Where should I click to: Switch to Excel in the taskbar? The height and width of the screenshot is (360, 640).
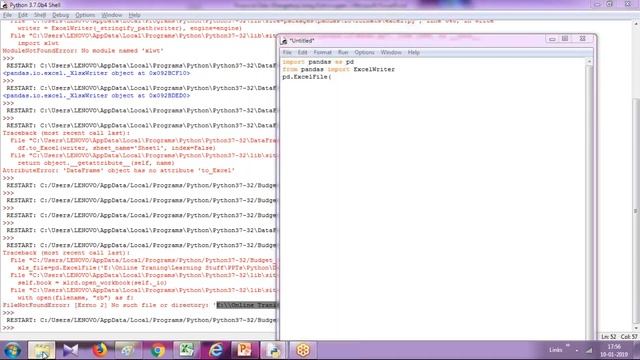[x=187, y=350]
